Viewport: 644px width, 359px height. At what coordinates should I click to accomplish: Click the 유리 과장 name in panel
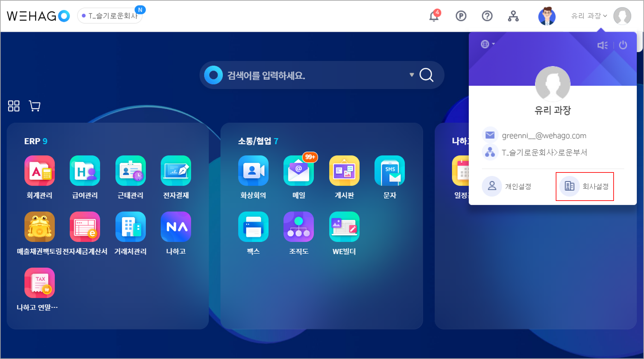[552, 110]
